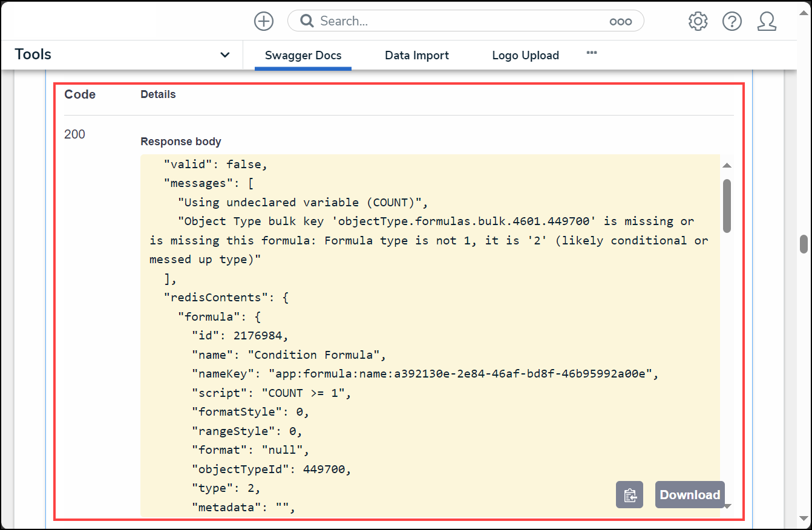
Task: Open advanced search options in search bar
Action: click(x=620, y=21)
